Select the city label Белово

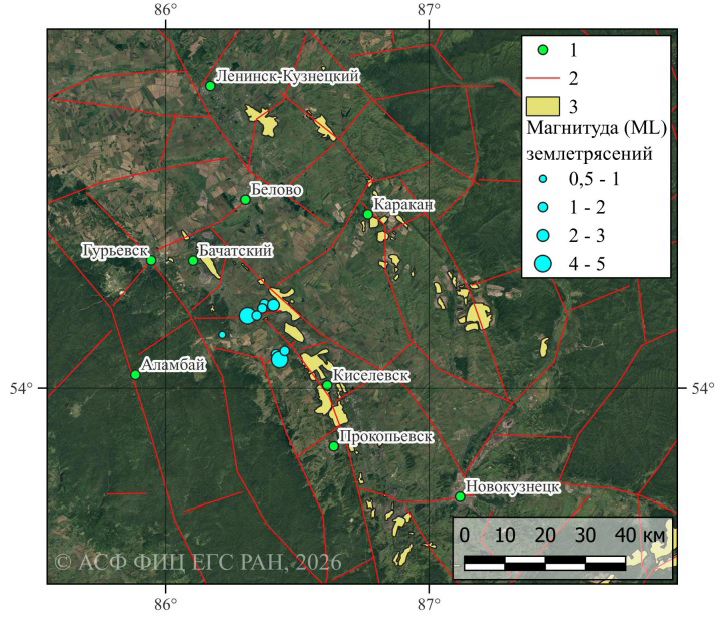(276, 190)
